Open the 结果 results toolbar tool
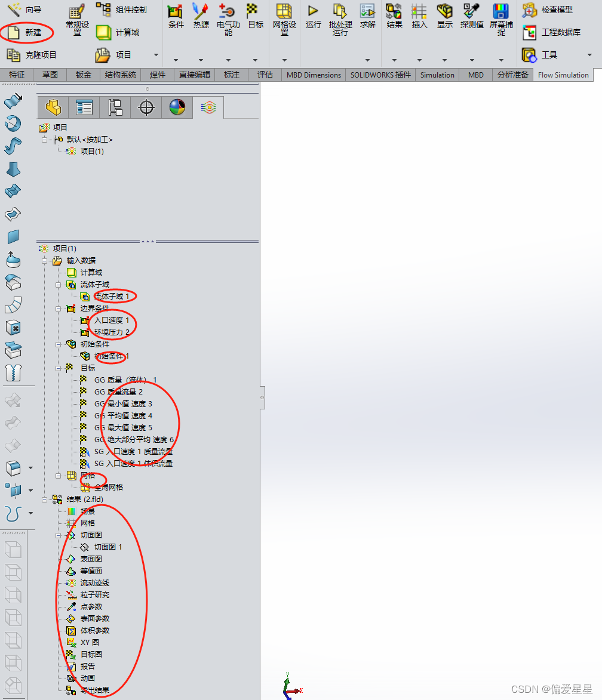Screen dimensions: 602x700 (394, 16)
